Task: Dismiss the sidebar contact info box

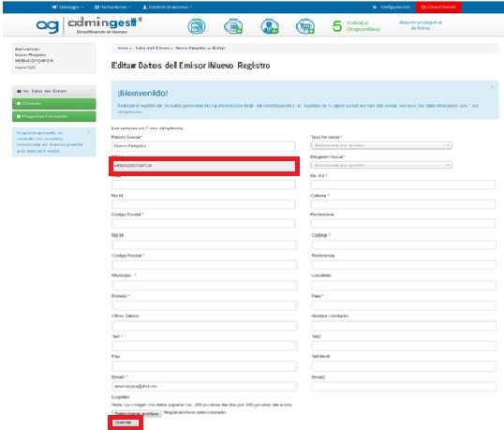Action: pos(89,132)
